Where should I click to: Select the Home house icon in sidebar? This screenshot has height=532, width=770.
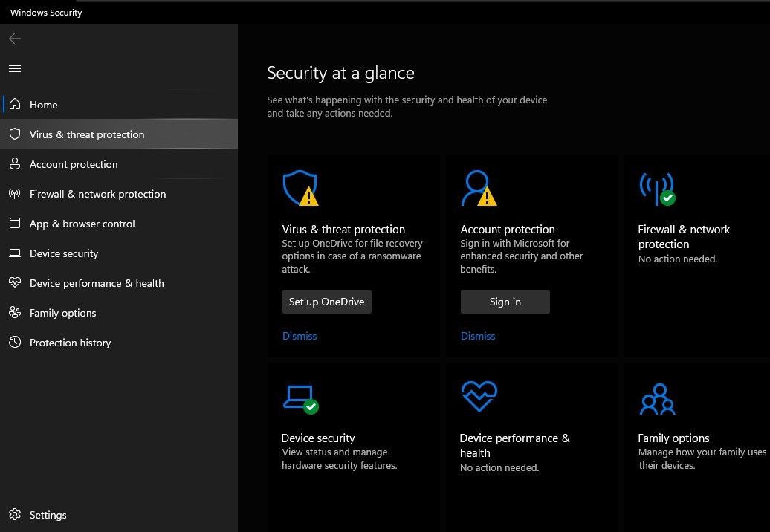pos(15,105)
